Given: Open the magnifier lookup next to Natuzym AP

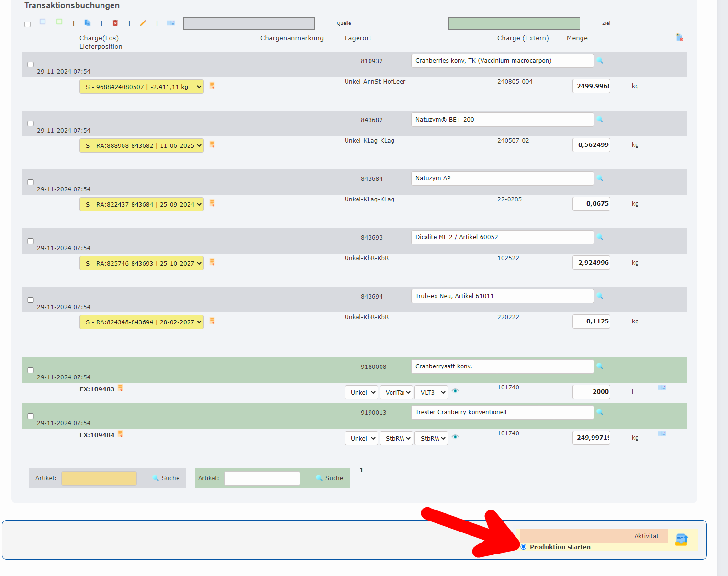Looking at the screenshot, I should pyautogui.click(x=600, y=178).
